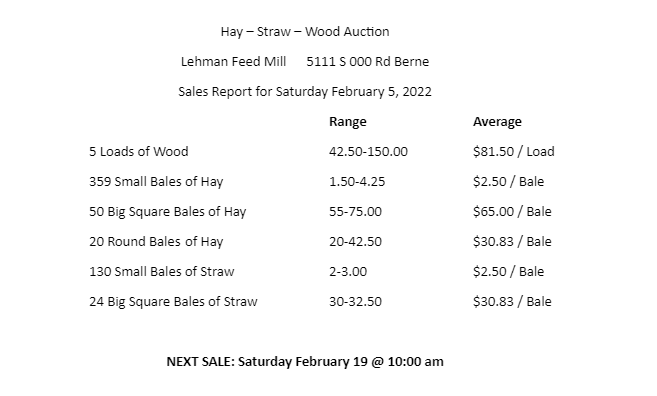Screen dimensions: 657x396
Task: Click the NEXT SALE February 19 announcement
Action: (305, 362)
